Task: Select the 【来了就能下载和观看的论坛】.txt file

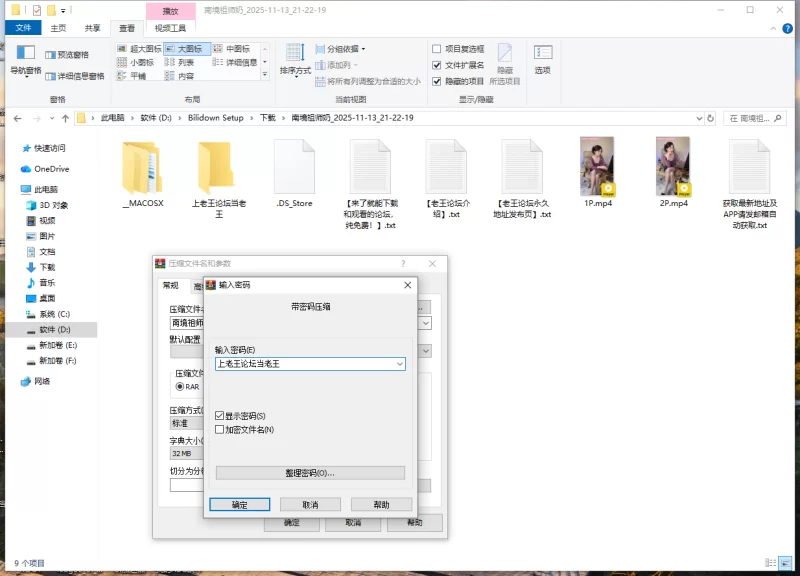Action: 370,185
